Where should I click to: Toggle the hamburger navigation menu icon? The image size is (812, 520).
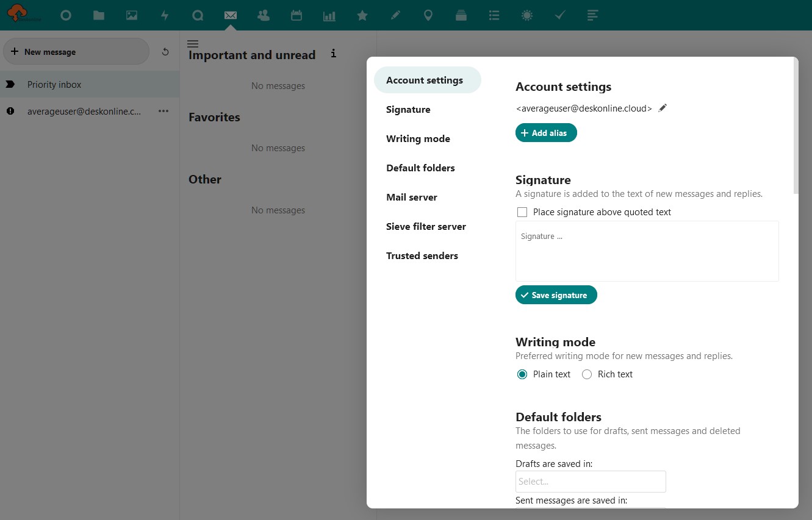tap(193, 43)
